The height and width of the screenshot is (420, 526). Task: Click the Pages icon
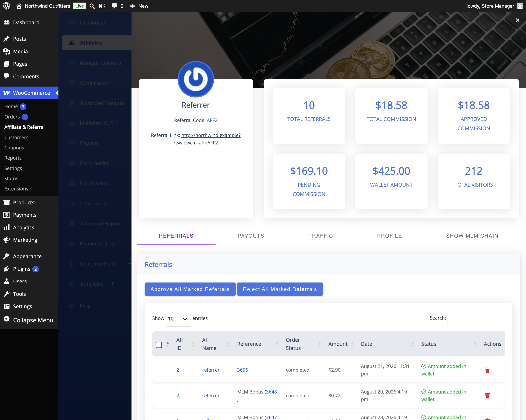pos(7,64)
